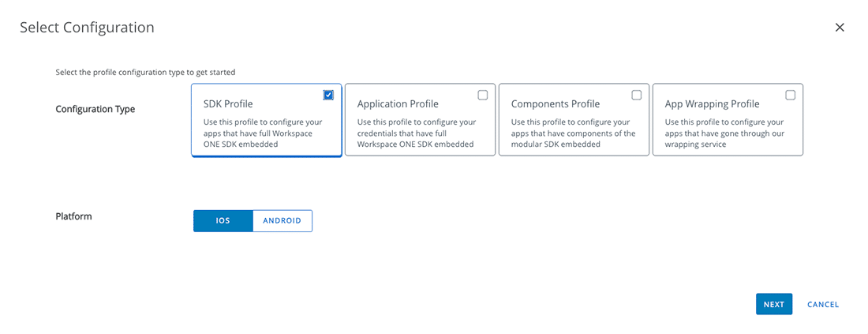
Task: Switch platform to Android
Action: 282,221
